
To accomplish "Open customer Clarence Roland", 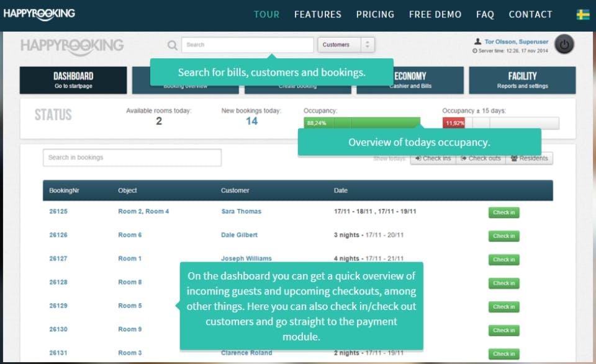I will (x=246, y=353).
